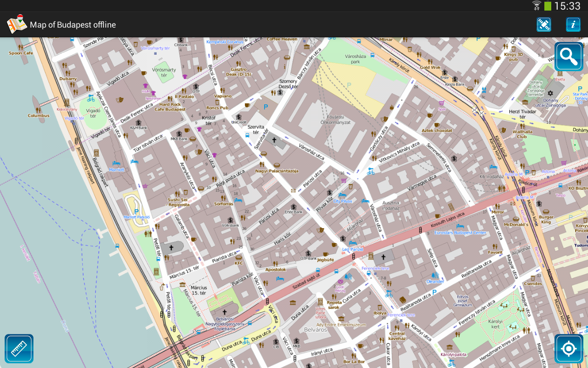The height and width of the screenshot is (368, 588).
Task: Tap the Map of Budapest app icon
Action: (x=16, y=24)
